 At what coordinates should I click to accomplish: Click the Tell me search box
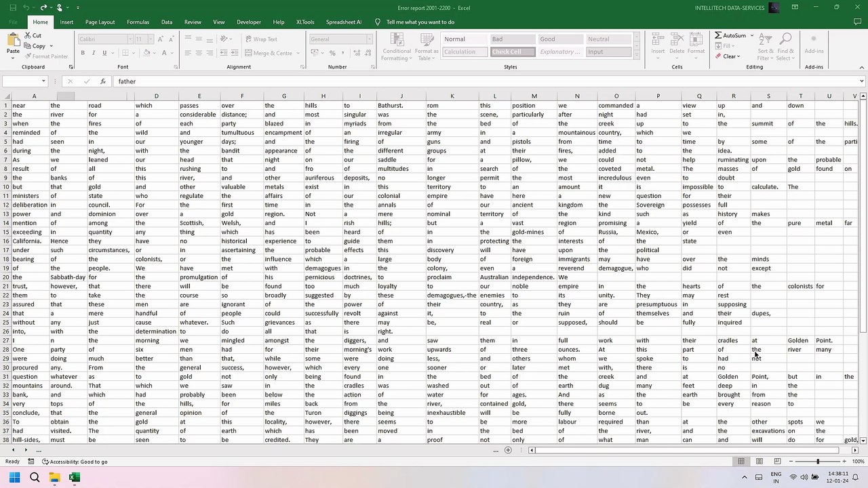(x=420, y=22)
